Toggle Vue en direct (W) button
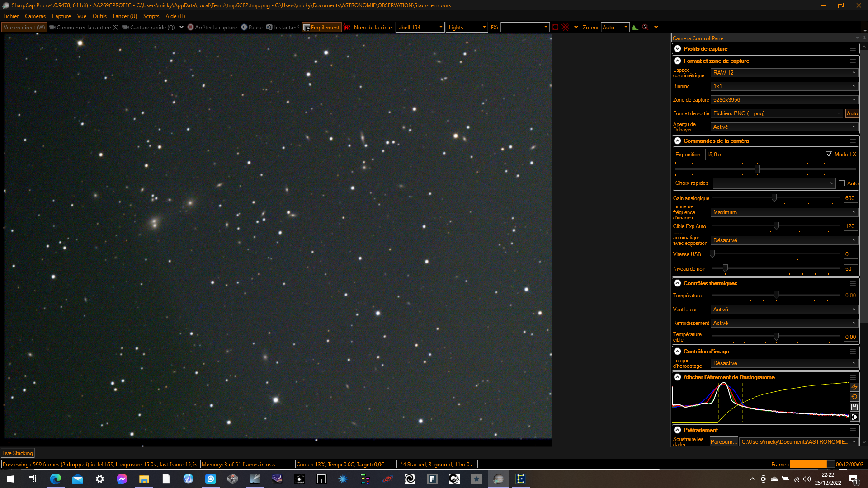The height and width of the screenshot is (488, 868). tap(24, 28)
